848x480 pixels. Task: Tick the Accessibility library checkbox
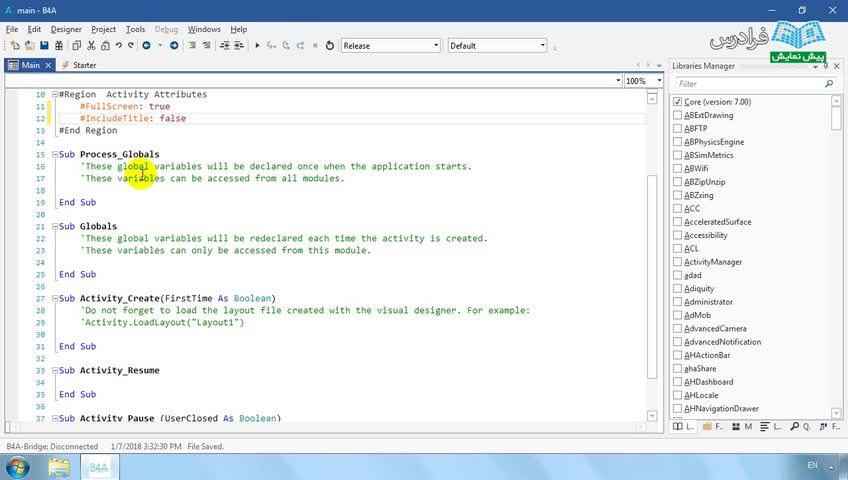(x=677, y=235)
